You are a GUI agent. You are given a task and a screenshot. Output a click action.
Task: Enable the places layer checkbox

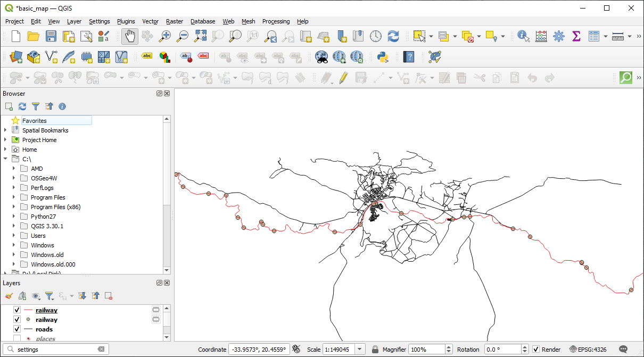pyautogui.click(x=16, y=338)
